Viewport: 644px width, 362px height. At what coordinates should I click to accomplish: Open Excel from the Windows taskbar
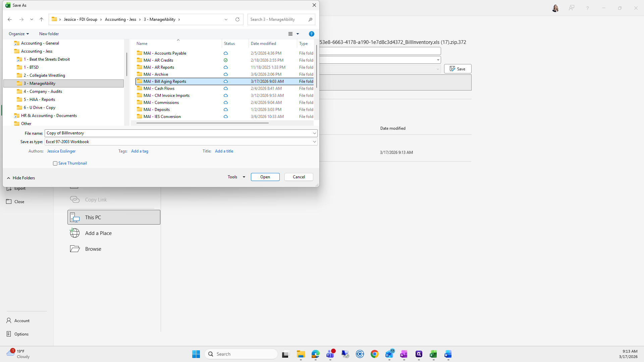(x=433, y=354)
